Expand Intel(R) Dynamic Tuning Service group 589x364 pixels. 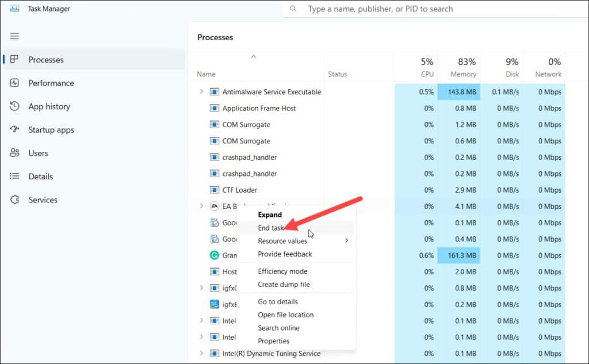click(x=201, y=354)
